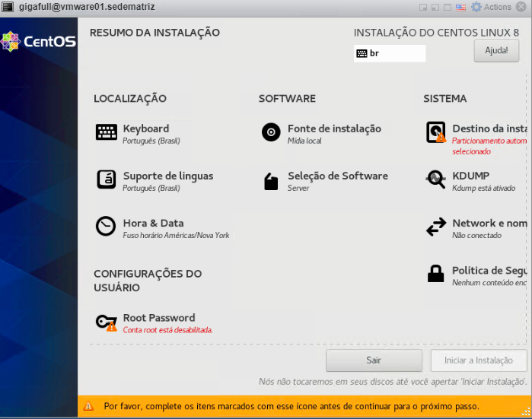Click 'Português (Brasil)' under Suporte de línguas
532x419 pixels.
click(151, 188)
